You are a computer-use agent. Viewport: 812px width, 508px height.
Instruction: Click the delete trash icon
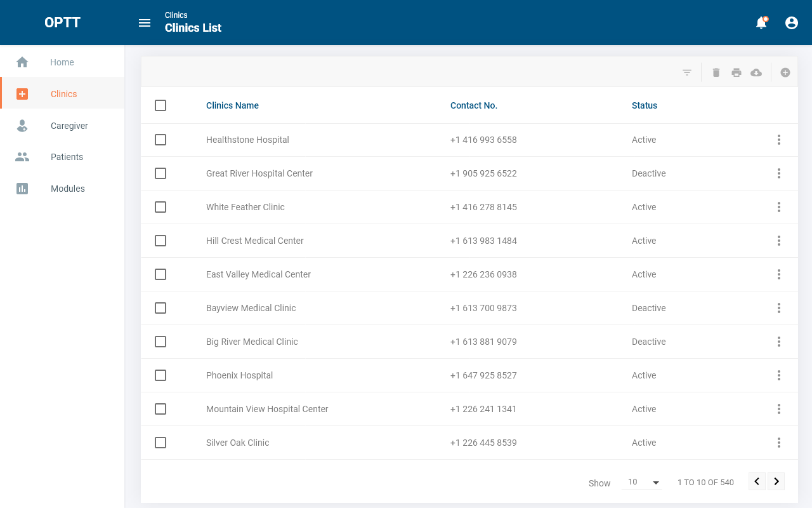716,72
